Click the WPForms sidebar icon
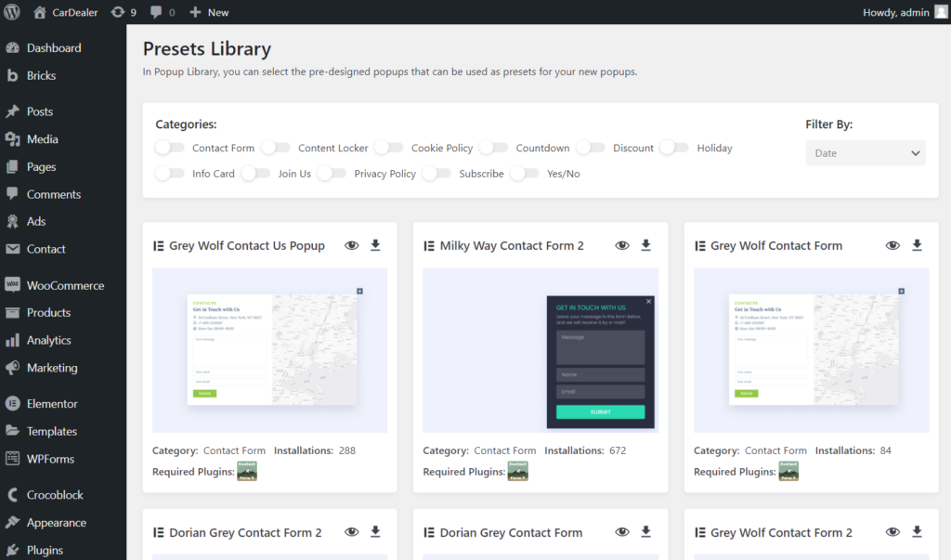951x560 pixels. coord(12,459)
